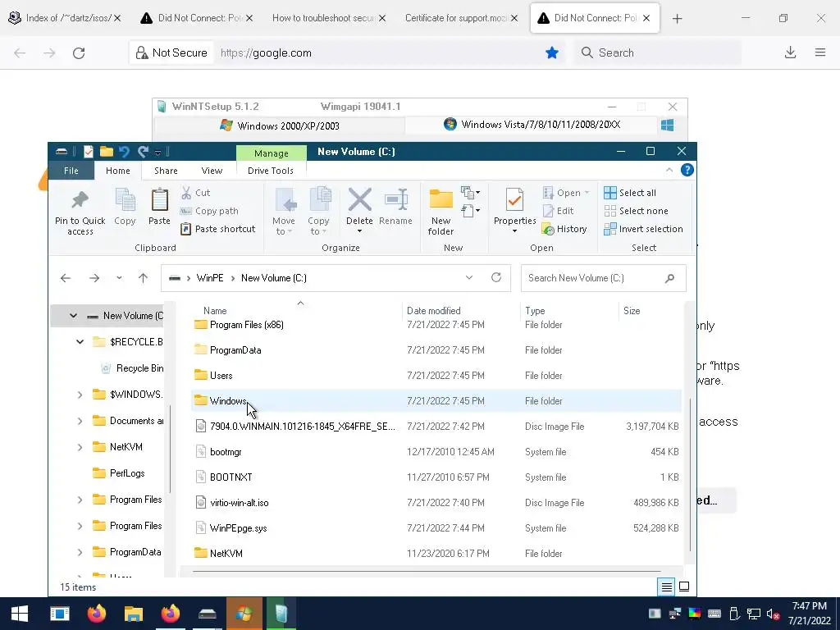Open a new Firefox tab
This screenshot has width=840, height=630.
pyautogui.click(x=677, y=19)
